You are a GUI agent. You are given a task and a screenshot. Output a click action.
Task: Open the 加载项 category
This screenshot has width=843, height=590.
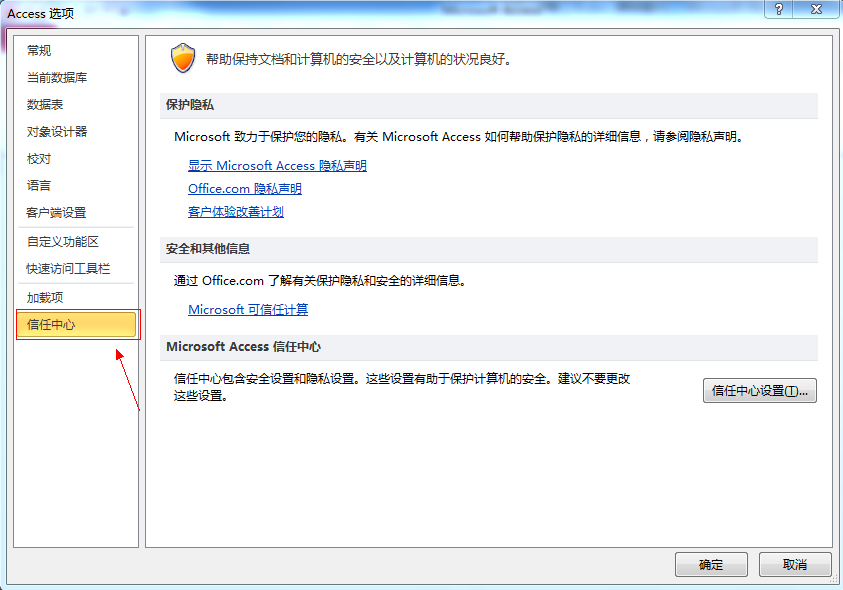pos(45,297)
